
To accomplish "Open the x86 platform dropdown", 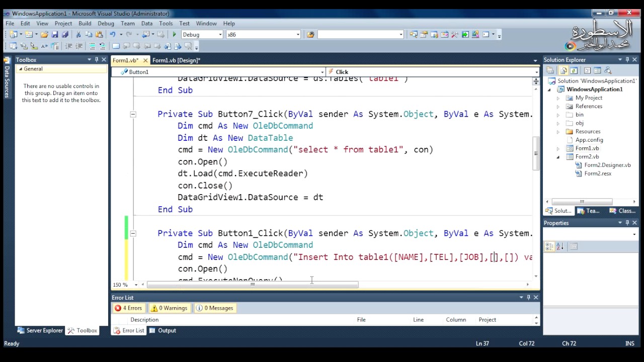I will (298, 35).
